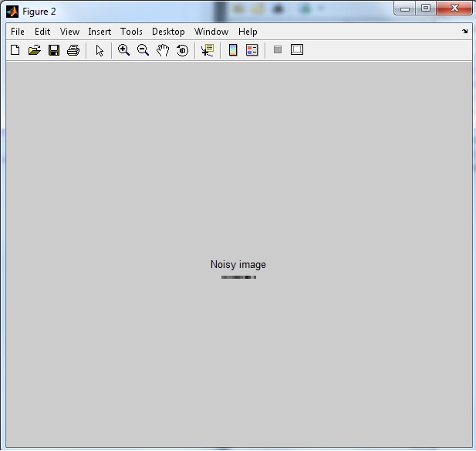Screen dimensions: 476x451
Task: Maximize the Figure 2 window
Action: [x=426, y=8]
